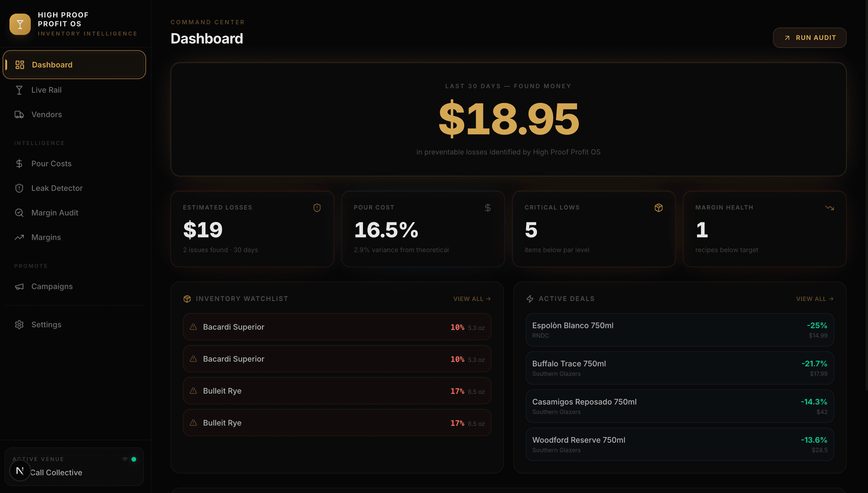Click VIEW ALL on Active Deals panel
The width and height of the screenshot is (868, 493).
click(x=814, y=298)
